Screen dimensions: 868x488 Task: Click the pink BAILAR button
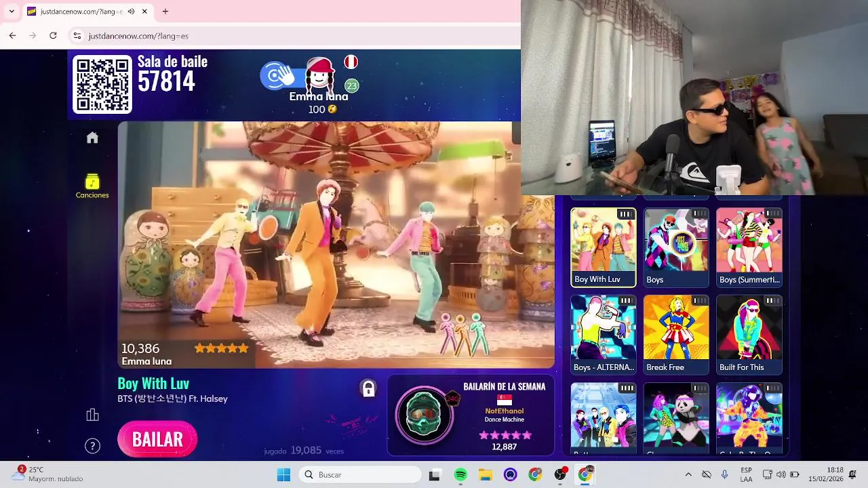(157, 439)
